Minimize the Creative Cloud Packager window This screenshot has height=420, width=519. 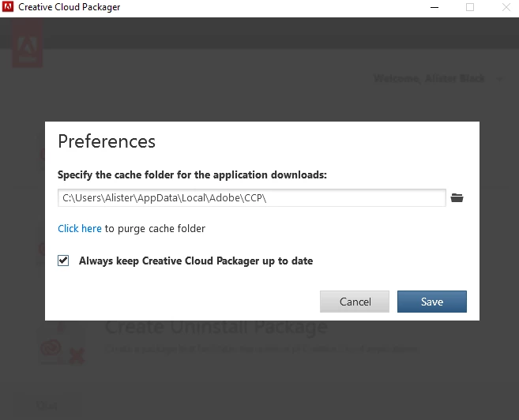(434, 7)
